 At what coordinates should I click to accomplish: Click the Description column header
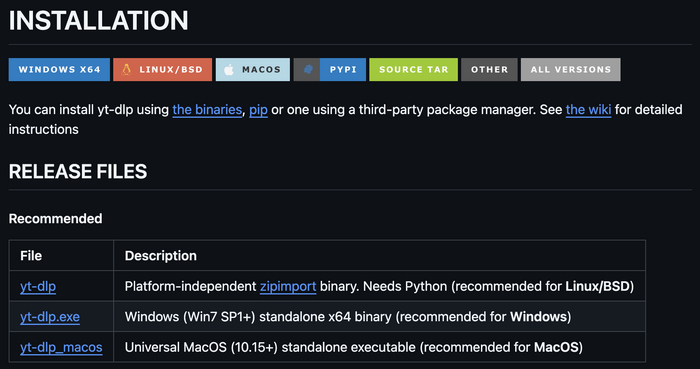click(161, 256)
